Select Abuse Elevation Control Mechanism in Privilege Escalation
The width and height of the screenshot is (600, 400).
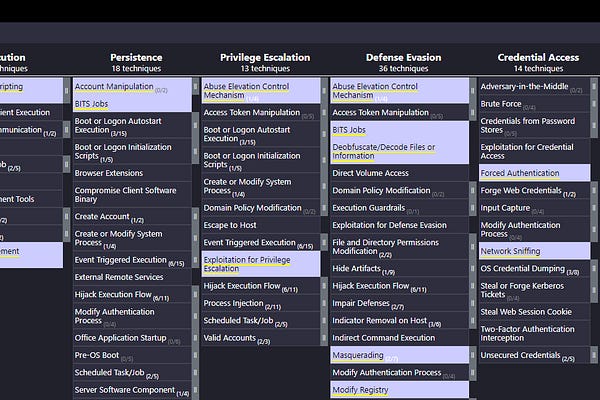tap(261, 91)
